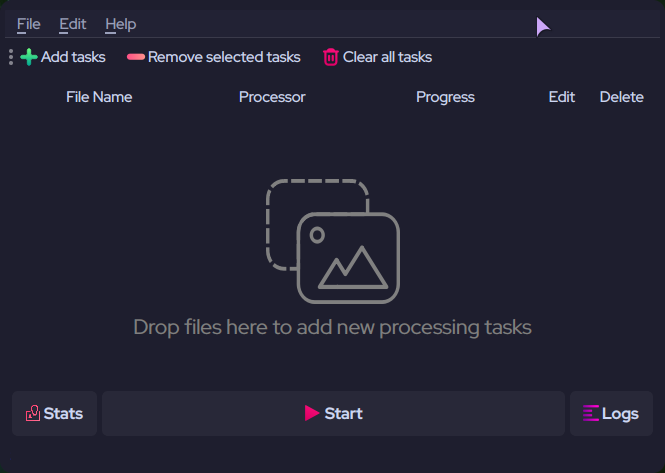Image resolution: width=665 pixels, height=473 pixels.
Task: Select the 'Remove selected tasks' label
Action: 224,57
